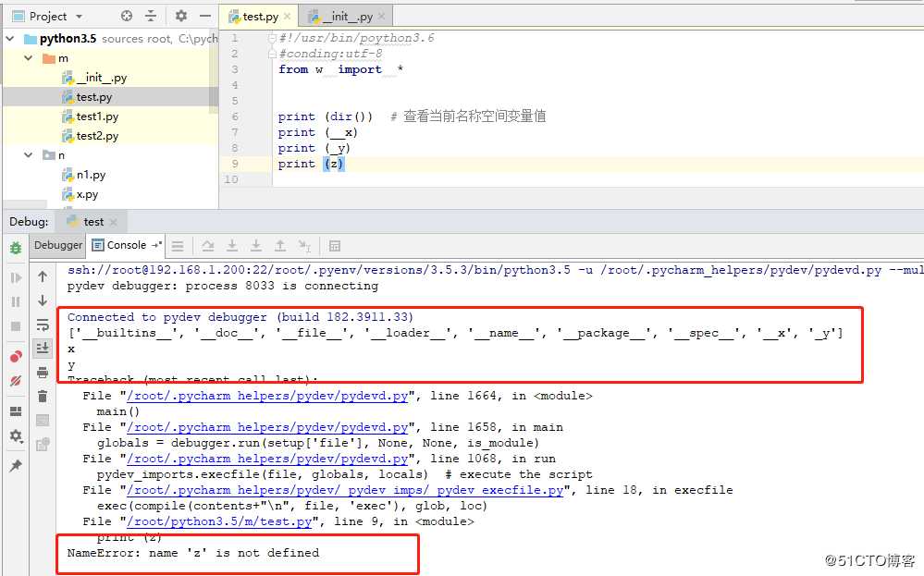The width and height of the screenshot is (924, 576).
Task: Toggle fold marker at line 2
Action: coord(272,54)
